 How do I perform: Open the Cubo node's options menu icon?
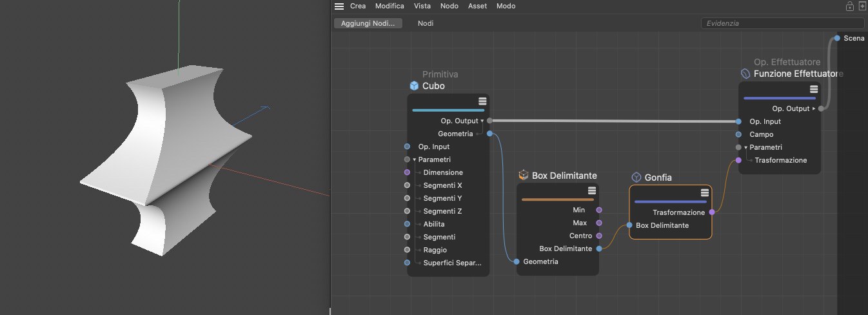tap(482, 101)
